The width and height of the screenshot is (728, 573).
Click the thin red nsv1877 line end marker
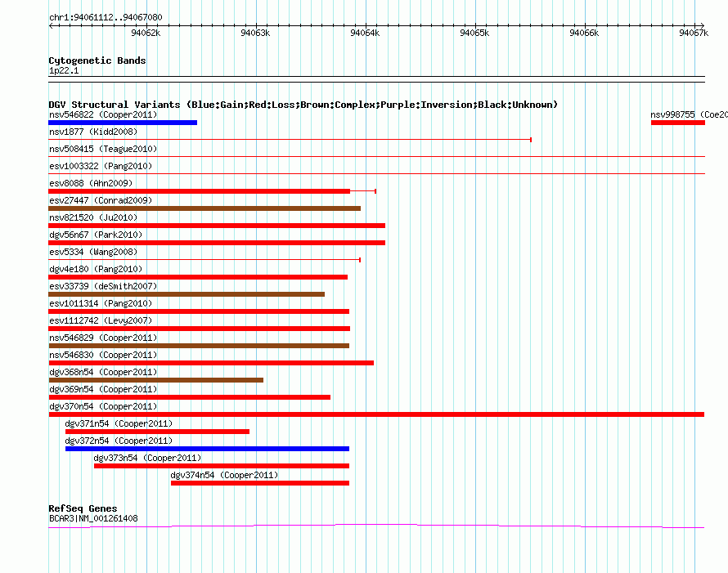531,140
